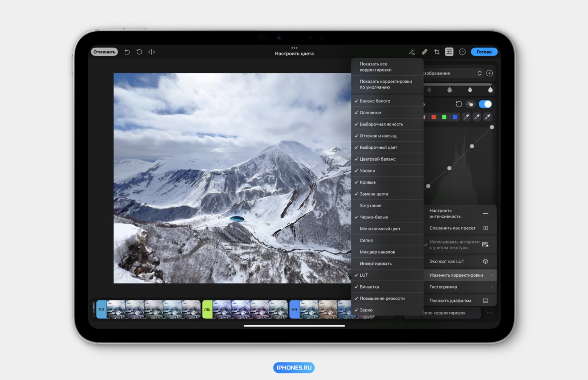Select the retouch bandage tool

tap(424, 52)
